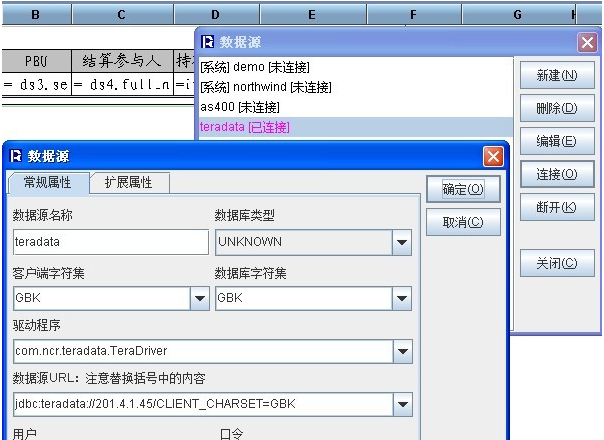Click the 删除(D) button
Image resolution: width=604 pixels, height=440 pixels.
click(x=557, y=108)
